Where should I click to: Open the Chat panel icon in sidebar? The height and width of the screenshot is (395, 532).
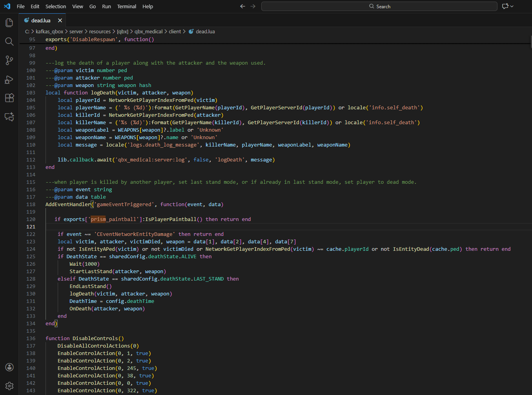[9, 117]
